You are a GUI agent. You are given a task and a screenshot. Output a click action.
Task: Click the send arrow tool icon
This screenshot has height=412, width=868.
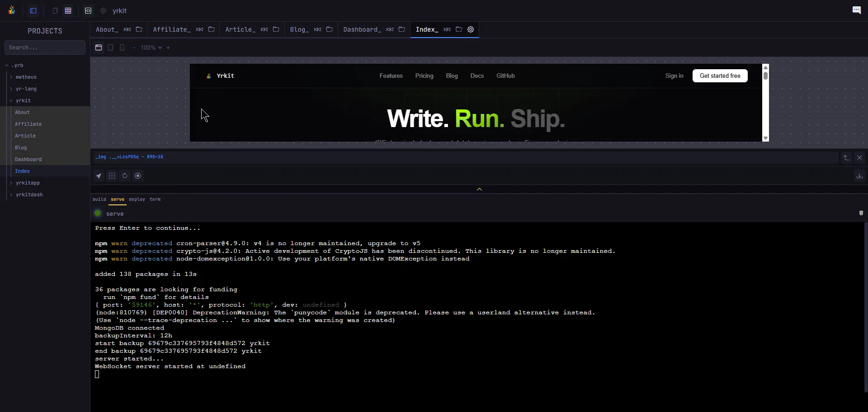(x=99, y=176)
